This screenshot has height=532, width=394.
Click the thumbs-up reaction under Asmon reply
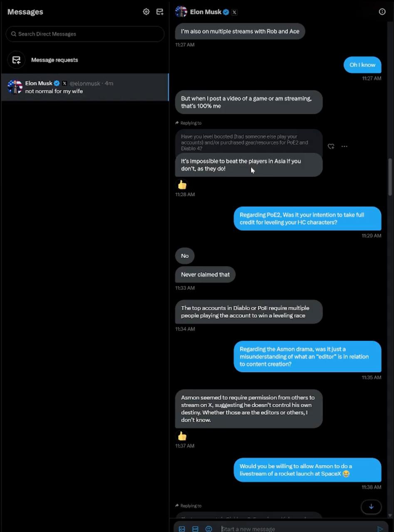point(182,436)
